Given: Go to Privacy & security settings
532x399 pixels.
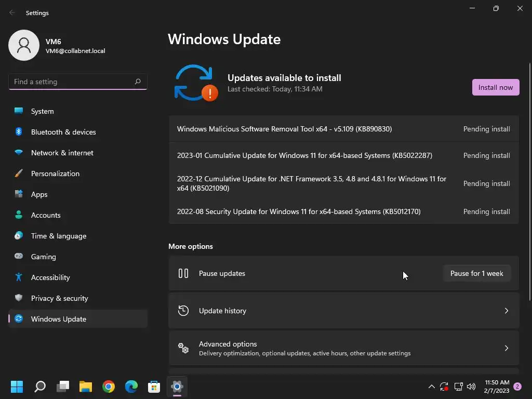Looking at the screenshot, I should 78,298.
